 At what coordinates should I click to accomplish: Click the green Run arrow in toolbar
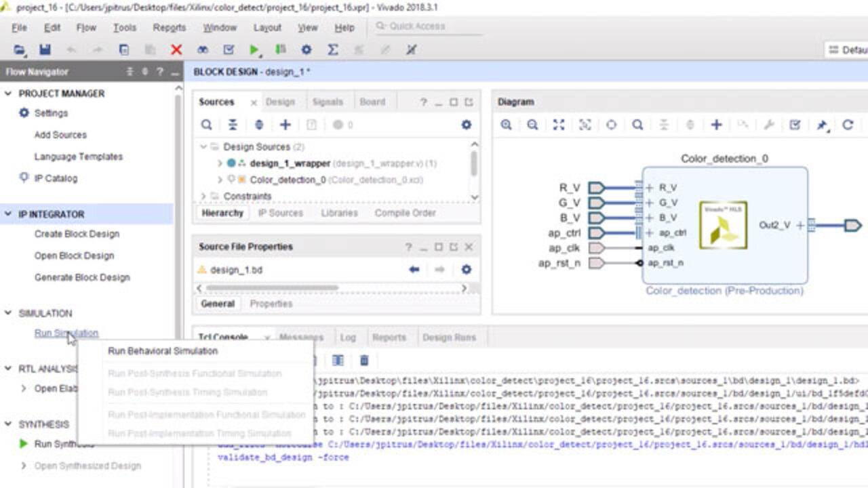point(254,49)
